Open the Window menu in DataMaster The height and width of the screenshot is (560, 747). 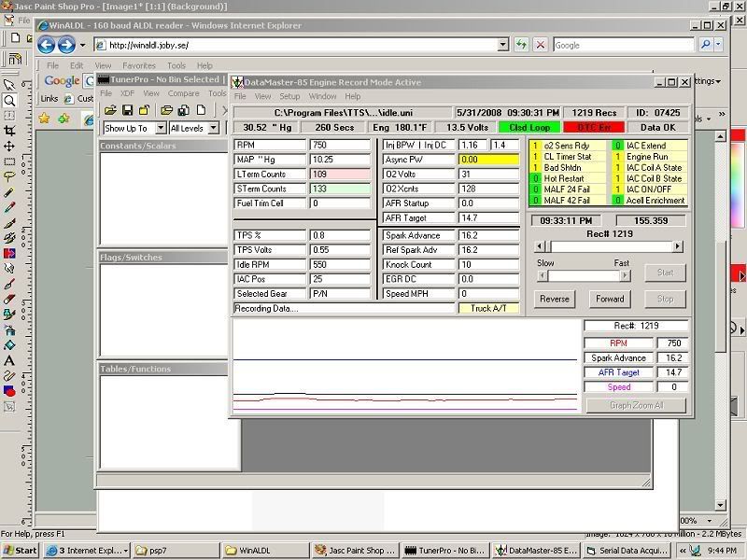click(x=322, y=96)
